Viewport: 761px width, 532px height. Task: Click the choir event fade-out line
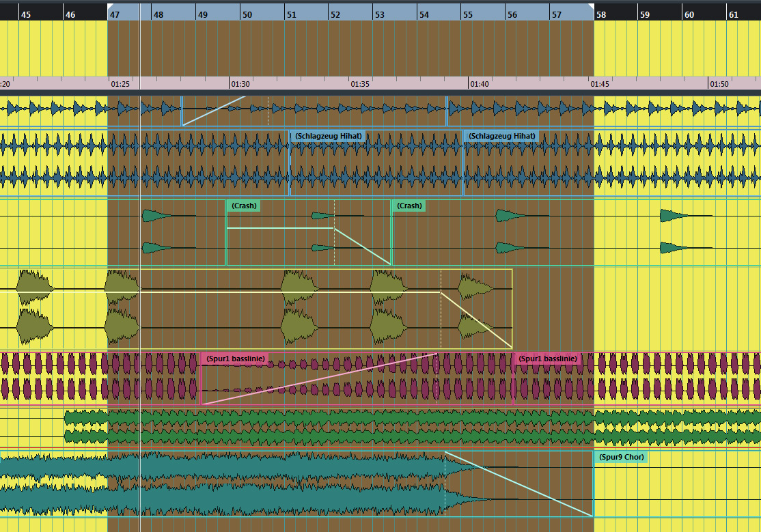519,484
